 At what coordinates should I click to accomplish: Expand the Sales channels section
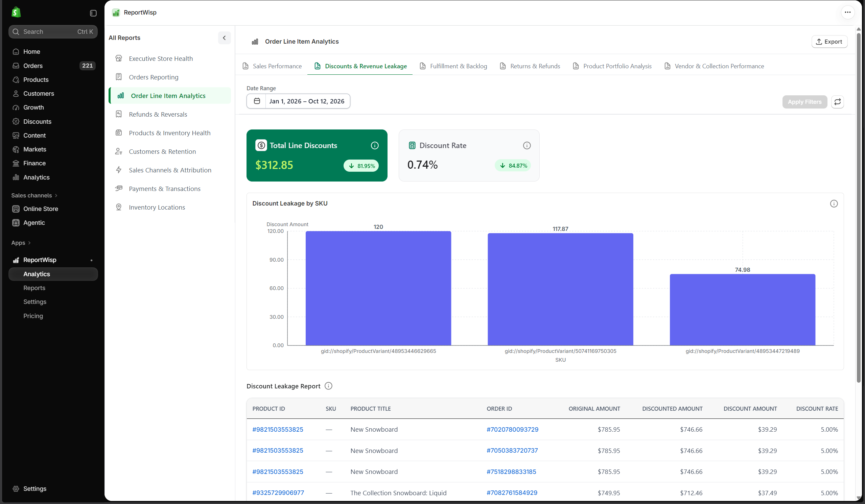(34, 195)
